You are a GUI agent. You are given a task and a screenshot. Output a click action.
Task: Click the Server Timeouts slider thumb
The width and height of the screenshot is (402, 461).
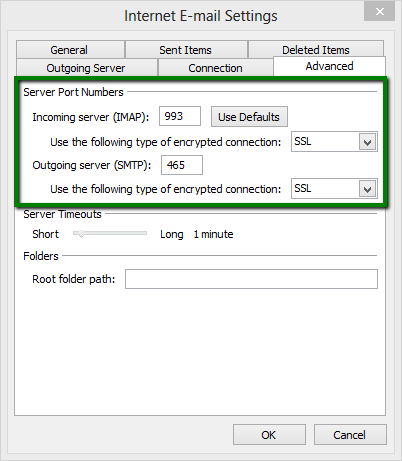[81, 234]
